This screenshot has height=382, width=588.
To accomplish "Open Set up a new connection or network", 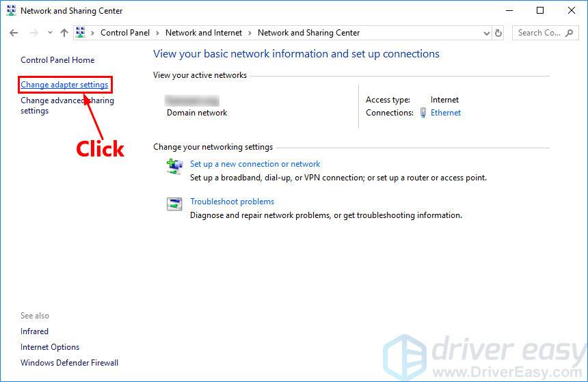I will tap(255, 164).
